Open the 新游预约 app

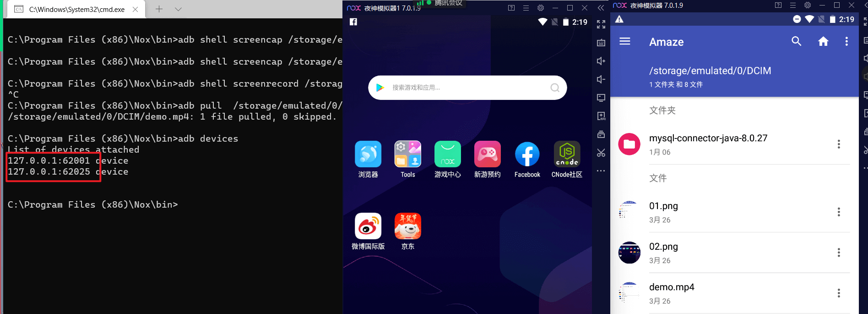coord(487,160)
